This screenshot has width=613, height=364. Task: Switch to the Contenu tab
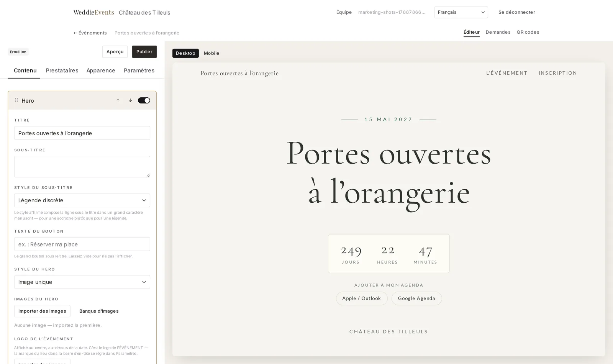[x=25, y=71]
